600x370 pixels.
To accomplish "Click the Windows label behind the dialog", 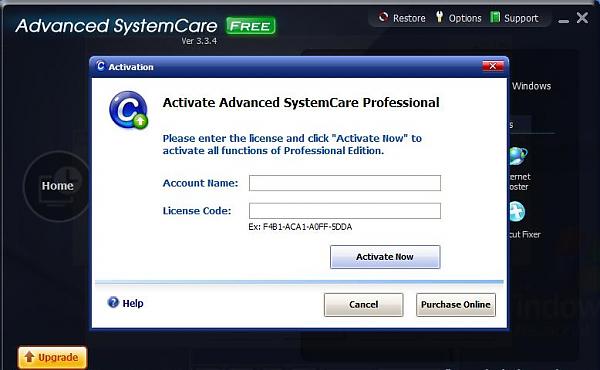I will [x=532, y=86].
